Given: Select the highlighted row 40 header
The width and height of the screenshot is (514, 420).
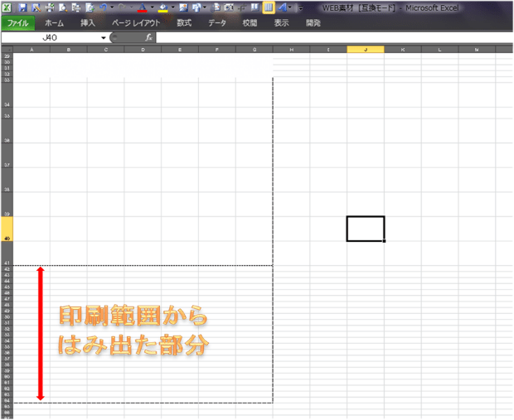Looking at the screenshot, I should click(x=7, y=229).
